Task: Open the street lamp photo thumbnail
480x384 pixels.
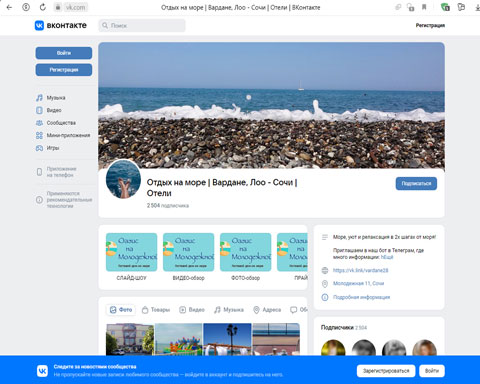Action: [x=227, y=339]
